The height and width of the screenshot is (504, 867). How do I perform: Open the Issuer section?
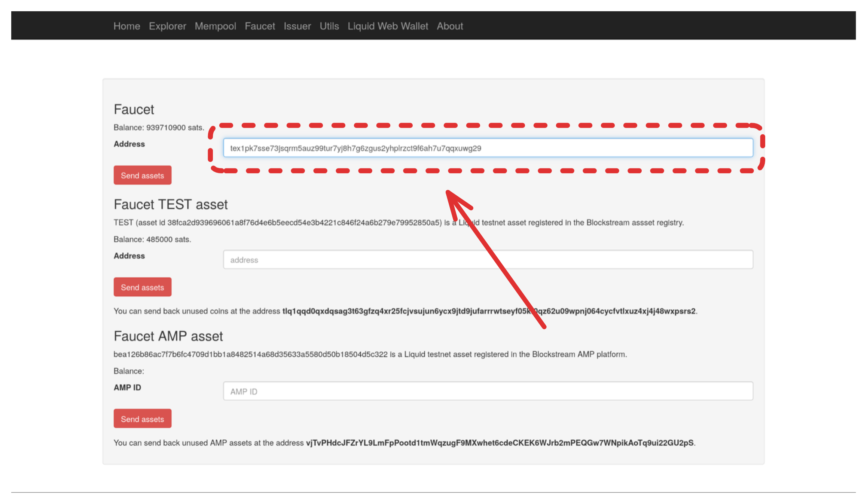[x=297, y=26]
